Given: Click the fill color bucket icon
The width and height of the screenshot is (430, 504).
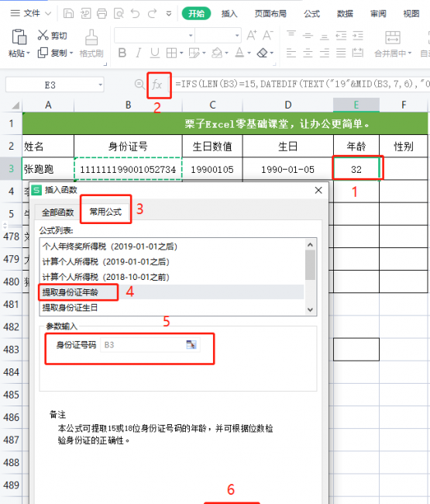Looking at the screenshot, I should 217,53.
